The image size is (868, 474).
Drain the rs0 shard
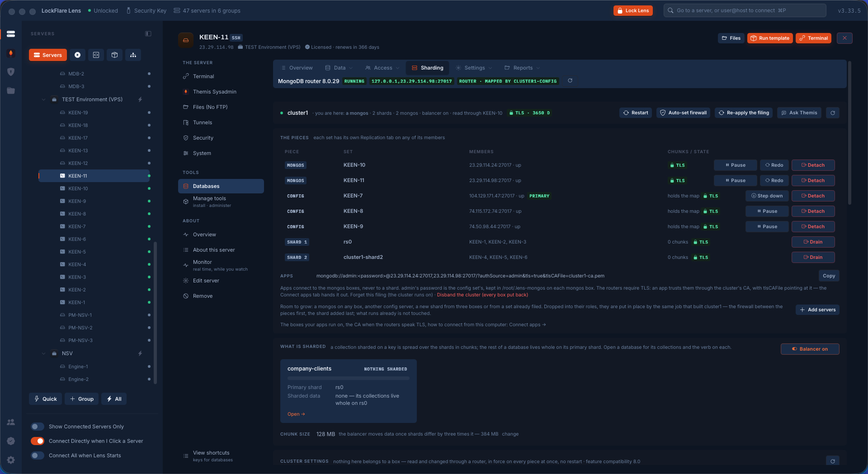tap(813, 242)
